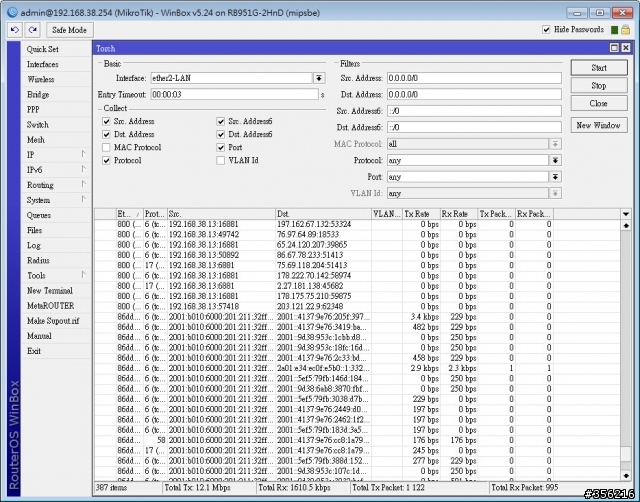Screen dimensions: 640x502
Task: Open Wireless menu
Action: coord(56,79)
